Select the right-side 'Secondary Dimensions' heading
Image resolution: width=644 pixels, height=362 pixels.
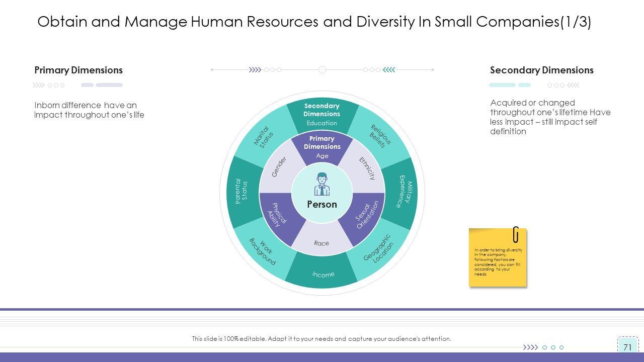pyautogui.click(x=542, y=70)
